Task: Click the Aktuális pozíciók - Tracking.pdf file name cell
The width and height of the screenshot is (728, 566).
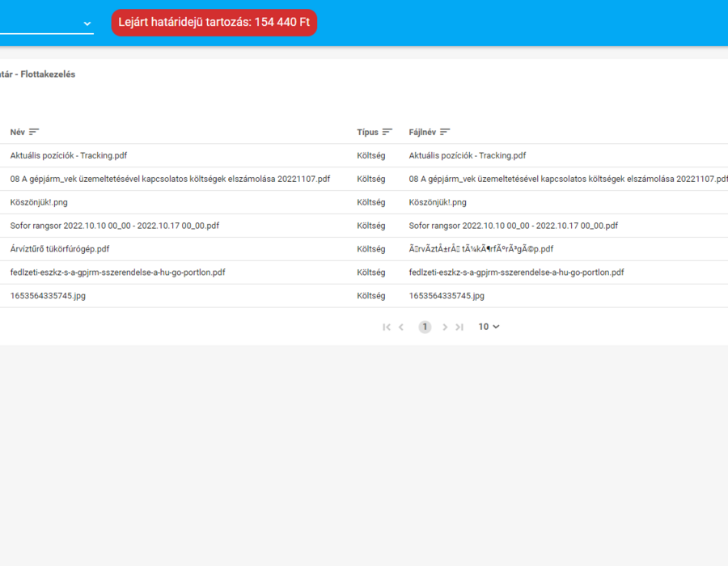Action: click(468, 155)
